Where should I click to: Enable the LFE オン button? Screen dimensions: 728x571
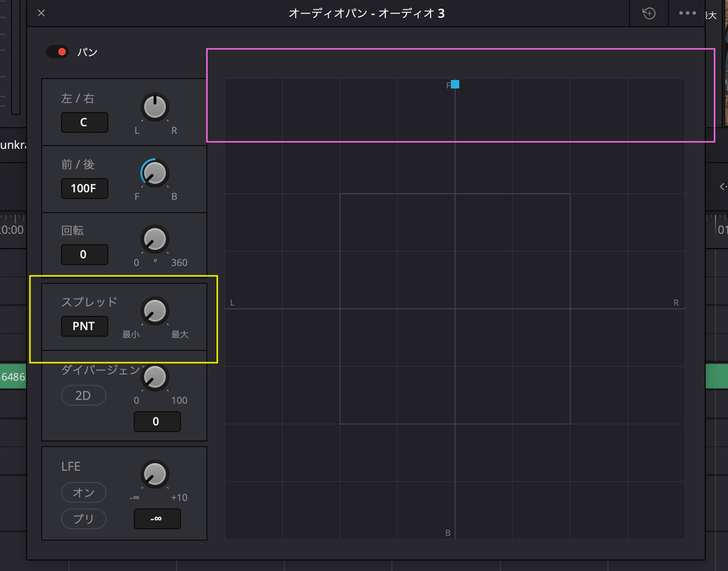pos(84,492)
